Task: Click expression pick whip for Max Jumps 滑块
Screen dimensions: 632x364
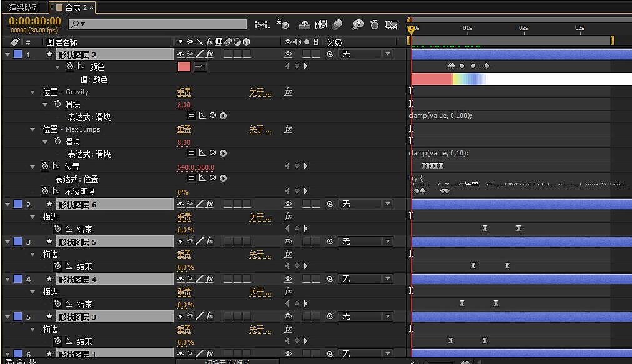Action: tap(213, 153)
